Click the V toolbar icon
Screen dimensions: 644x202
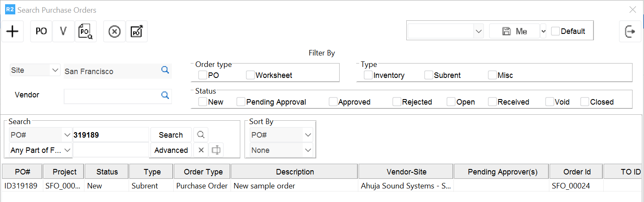coord(64,31)
